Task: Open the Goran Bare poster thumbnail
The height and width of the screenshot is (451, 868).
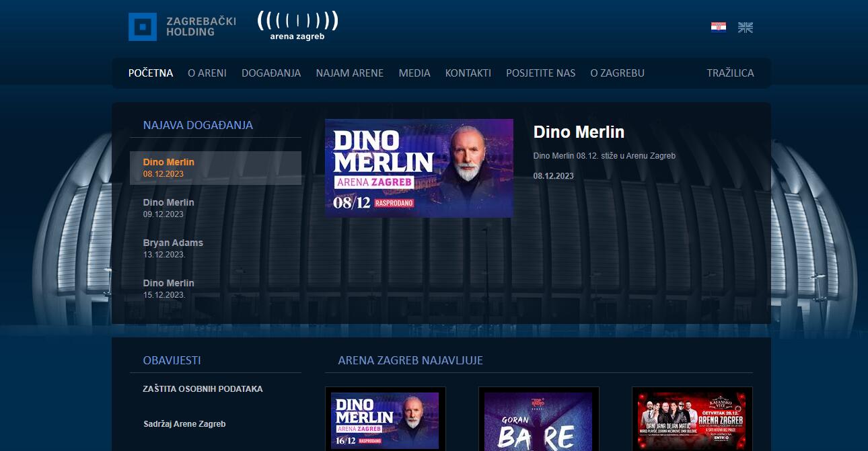Action: pyautogui.click(x=539, y=421)
